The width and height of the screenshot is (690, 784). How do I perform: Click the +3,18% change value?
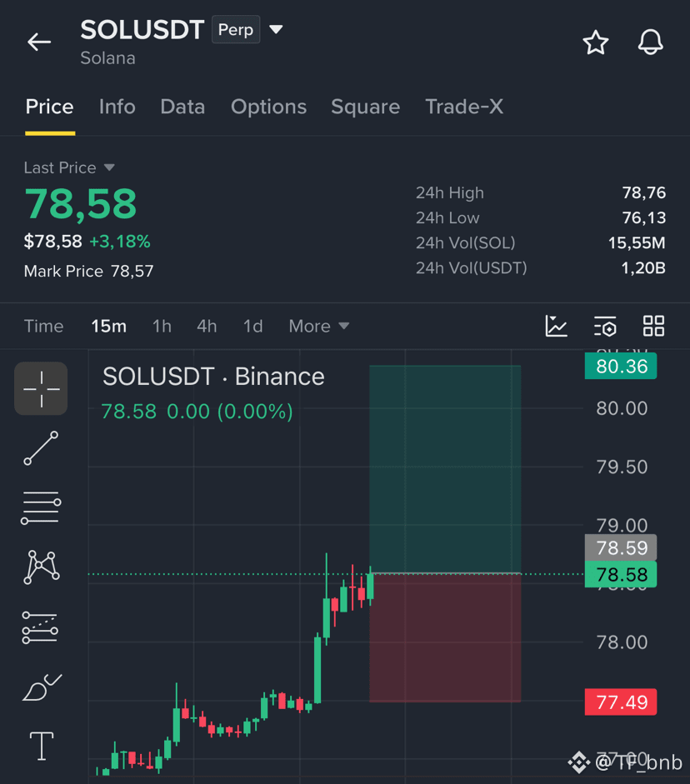click(119, 242)
